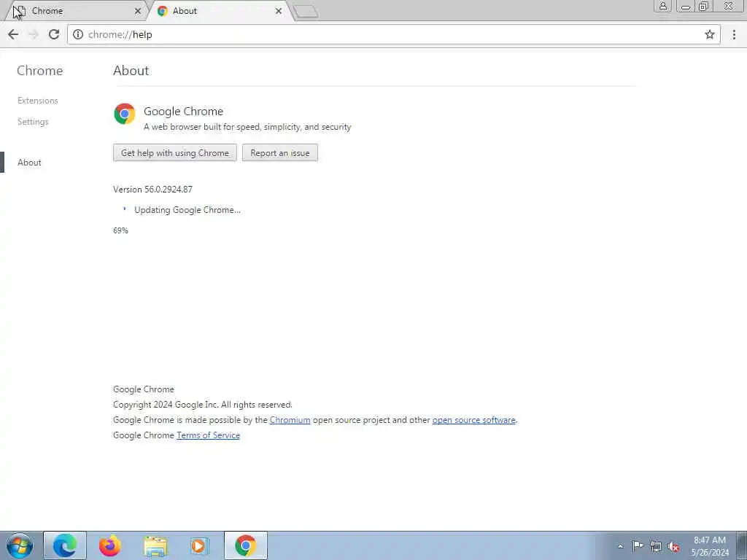747x560 pixels.
Task: Click the Google Chrome logo on About page
Action: coord(124,114)
